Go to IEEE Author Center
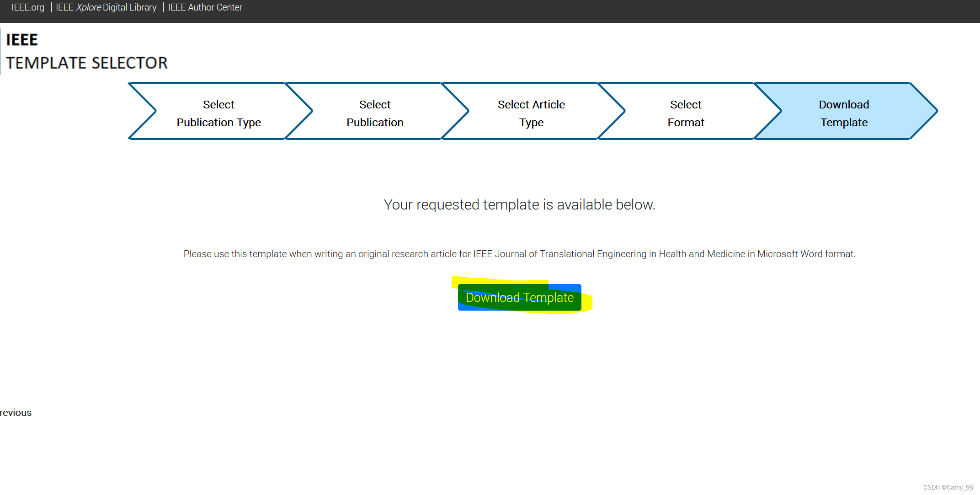This screenshot has height=495, width=980. click(x=205, y=7)
